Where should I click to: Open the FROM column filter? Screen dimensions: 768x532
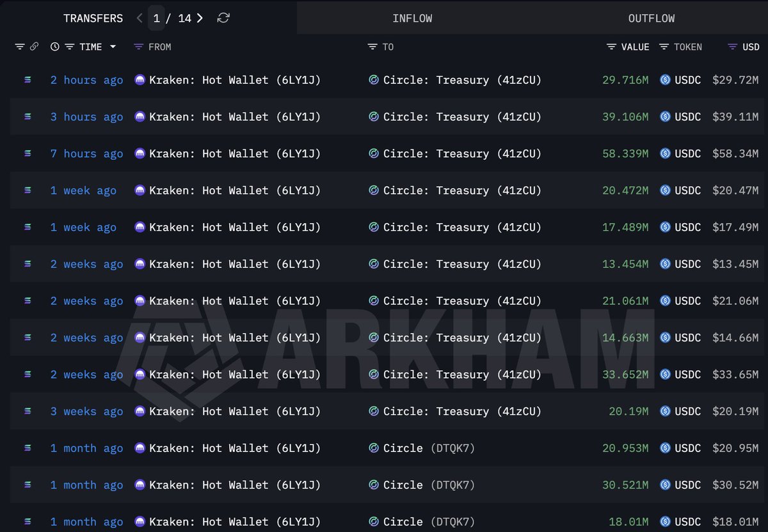(x=139, y=47)
